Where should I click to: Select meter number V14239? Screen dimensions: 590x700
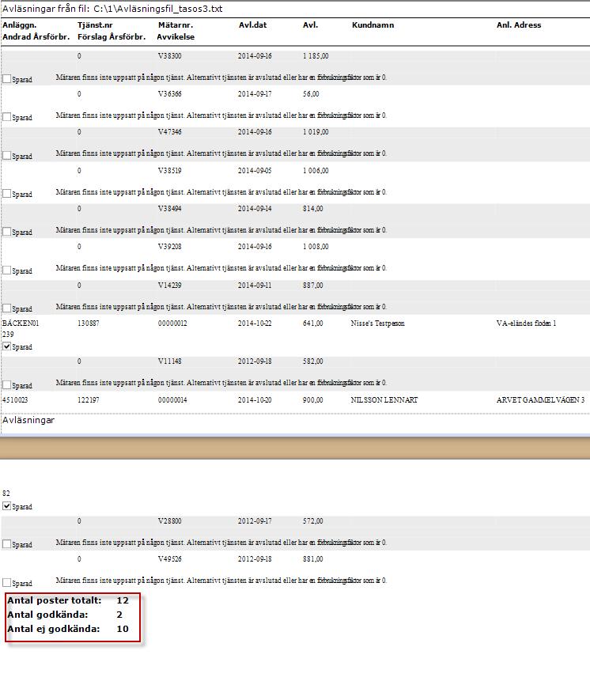click(x=169, y=286)
